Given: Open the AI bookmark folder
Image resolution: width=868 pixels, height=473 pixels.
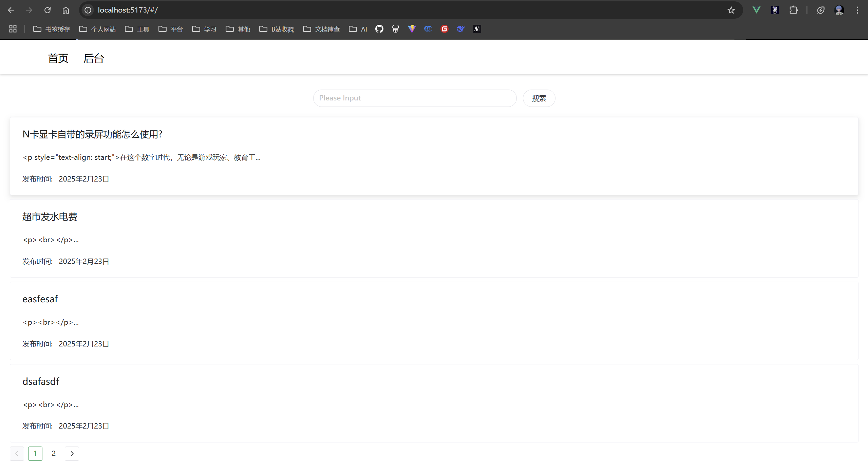Looking at the screenshot, I should [x=358, y=29].
